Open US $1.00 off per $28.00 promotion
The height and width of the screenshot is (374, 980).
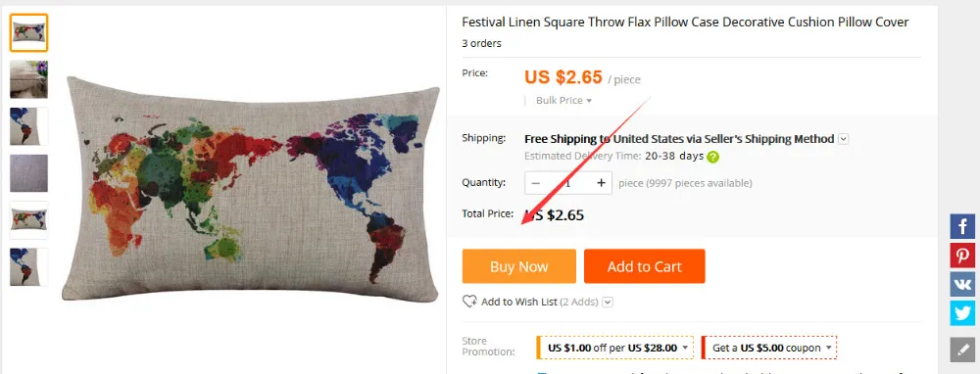pyautogui.click(x=615, y=348)
